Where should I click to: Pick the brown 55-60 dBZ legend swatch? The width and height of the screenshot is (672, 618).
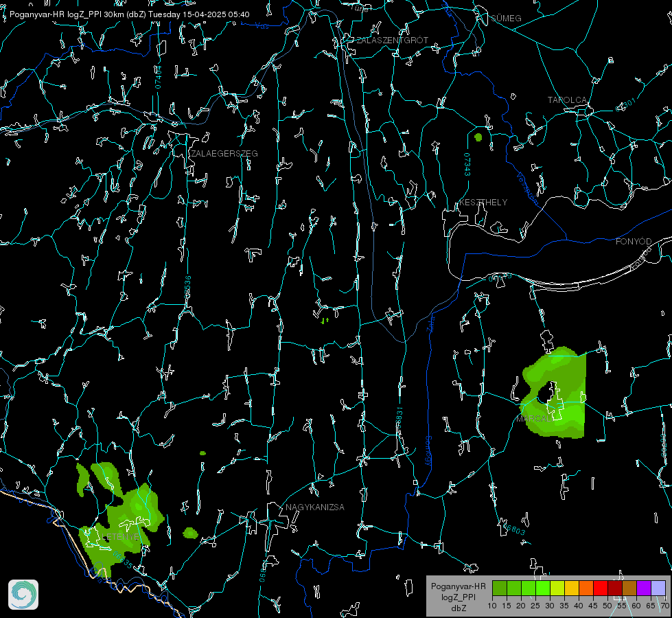(629, 588)
